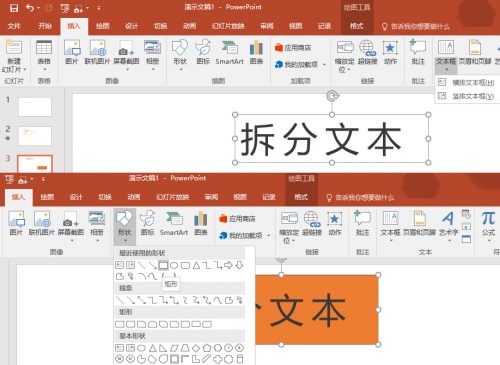Select highlighted rectangle in recently used shapes
The image size is (500, 365).
(x=163, y=265)
